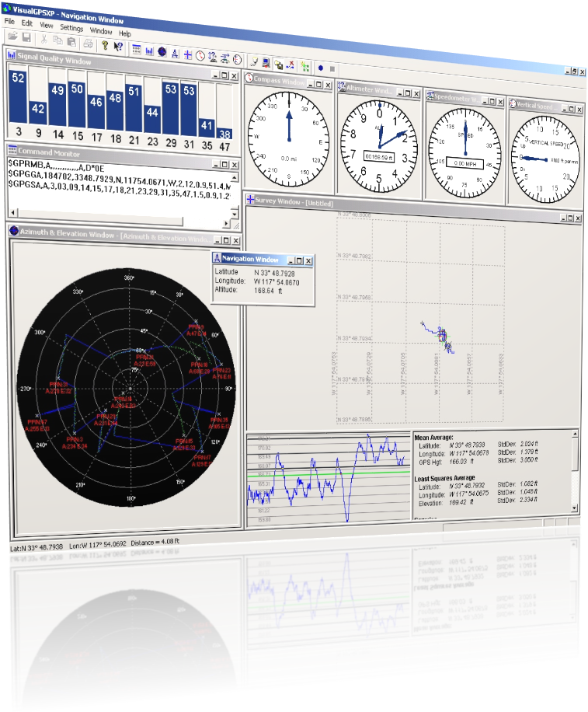Click the speedometer 0.00 MPH readout

click(465, 163)
